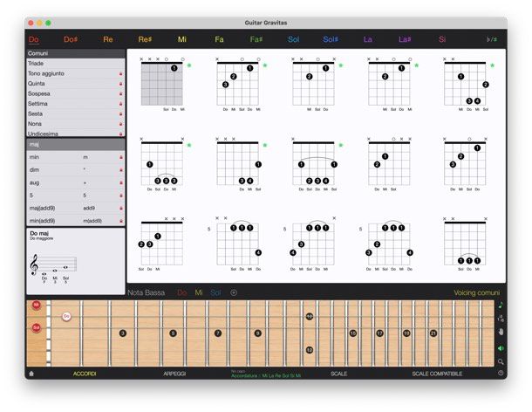
Task: Click the lock icon on Sesta row
Action: tap(120, 114)
